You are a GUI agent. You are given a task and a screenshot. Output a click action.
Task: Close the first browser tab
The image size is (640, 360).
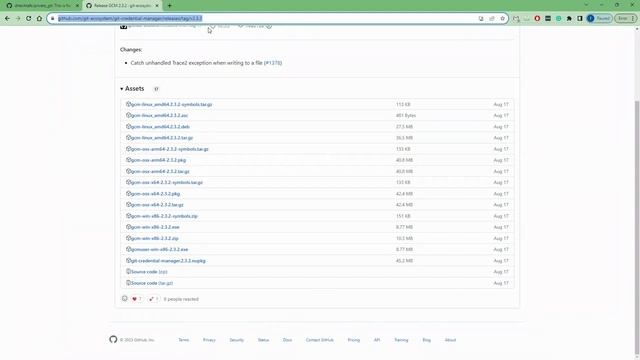click(x=77, y=6)
